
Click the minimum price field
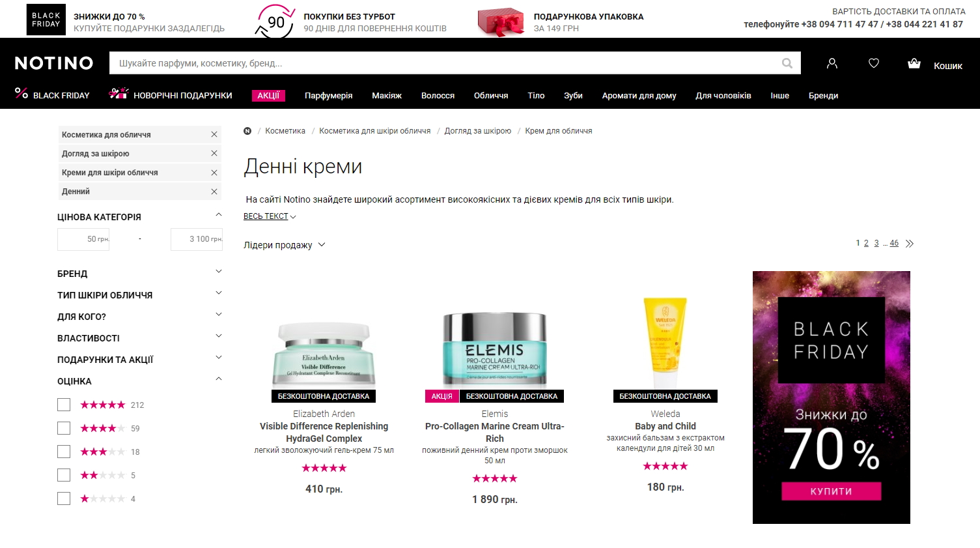tap(83, 239)
